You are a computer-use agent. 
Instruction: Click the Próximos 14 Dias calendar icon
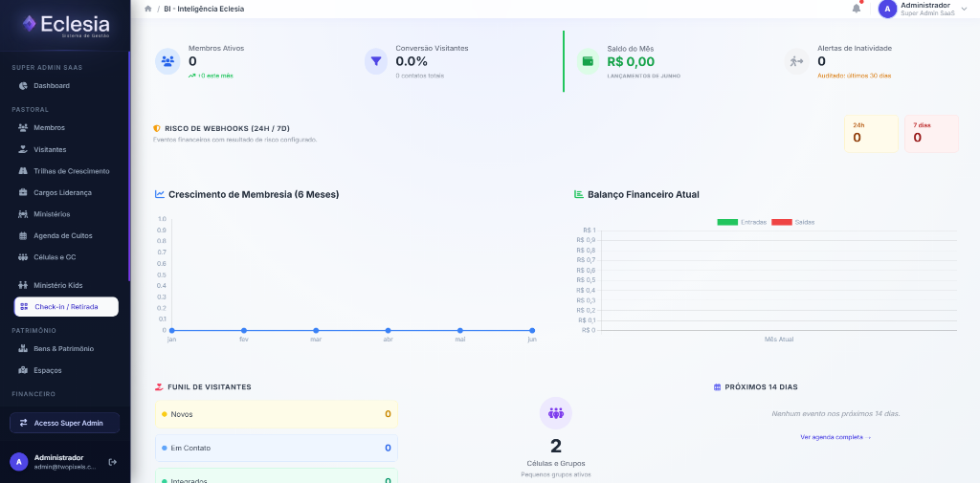point(718,387)
